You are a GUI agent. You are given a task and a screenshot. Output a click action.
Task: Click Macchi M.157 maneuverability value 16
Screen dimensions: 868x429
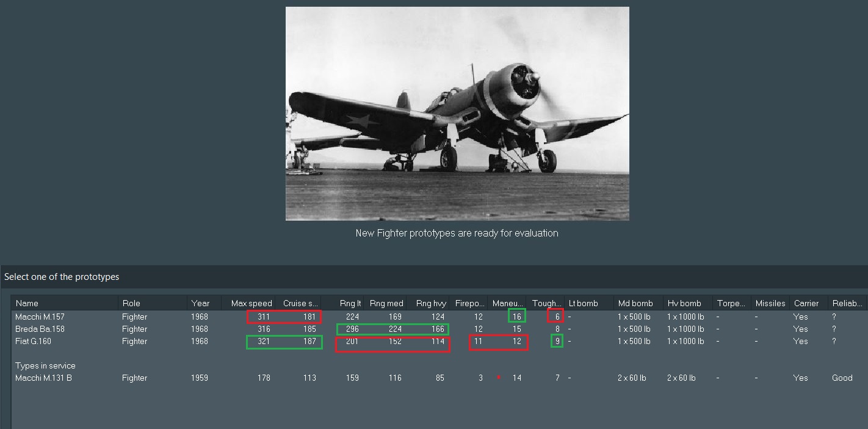(x=517, y=317)
